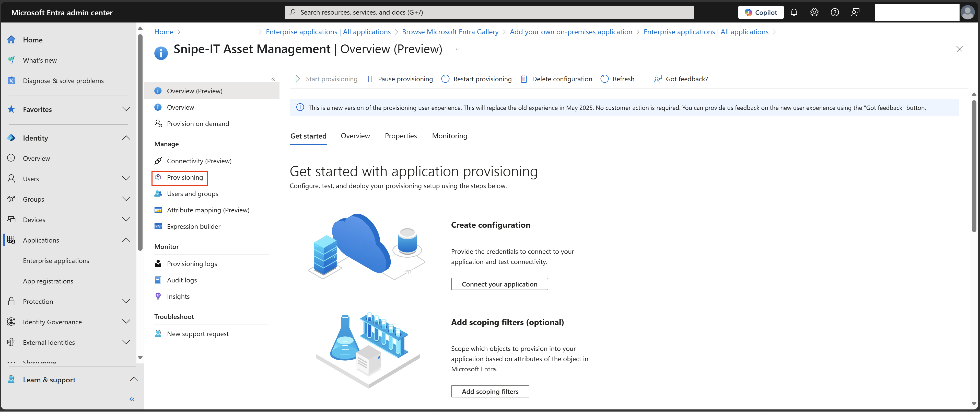This screenshot has height=412, width=980.
Task: Switch to the Properties tab
Action: click(401, 136)
